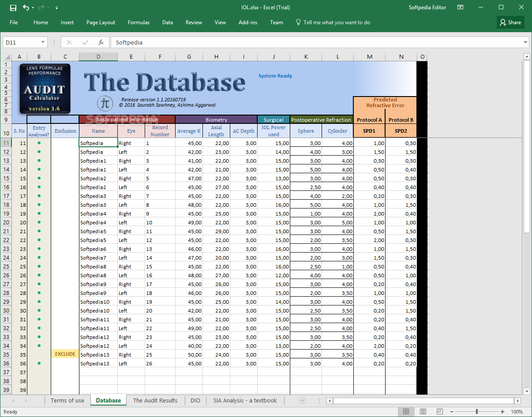Click the Select All corner triangle

(x=7, y=57)
